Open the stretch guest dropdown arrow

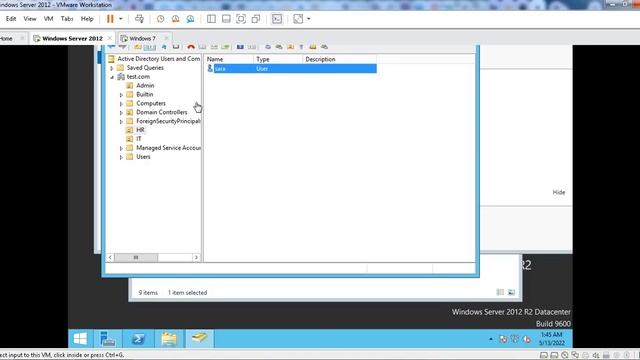309,19
